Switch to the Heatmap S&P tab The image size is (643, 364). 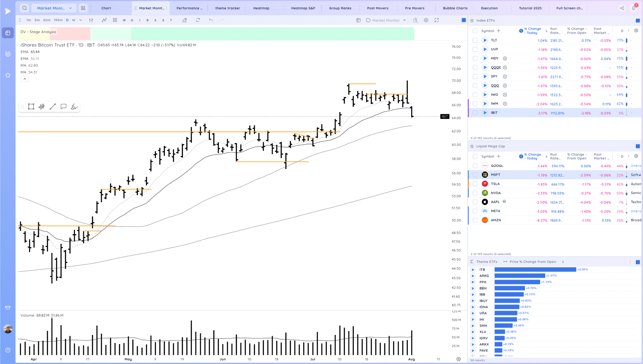point(303,8)
